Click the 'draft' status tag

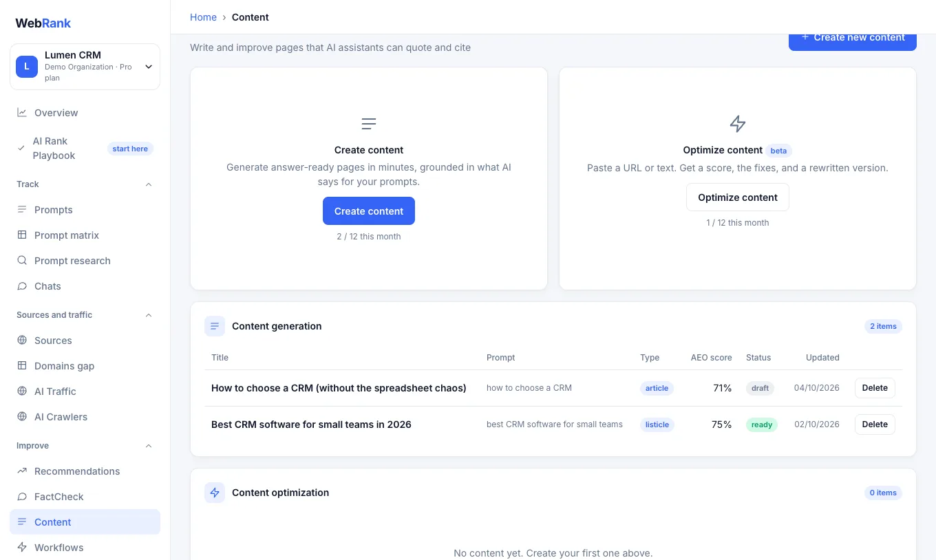[760, 388]
